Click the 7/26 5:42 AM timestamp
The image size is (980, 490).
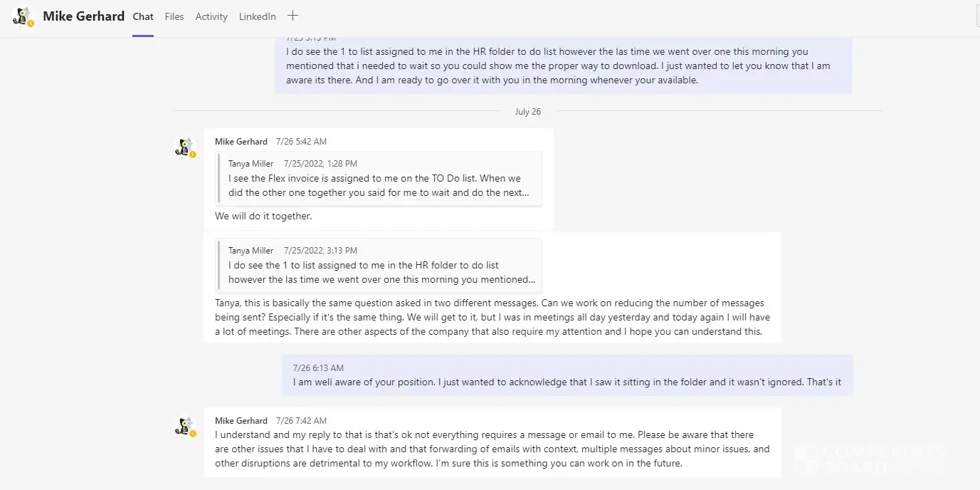coord(302,142)
